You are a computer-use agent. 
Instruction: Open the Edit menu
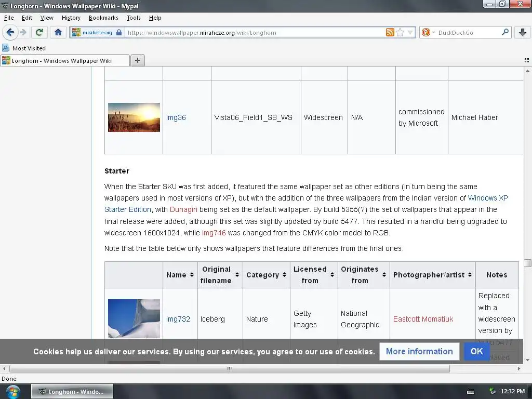click(27, 18)
